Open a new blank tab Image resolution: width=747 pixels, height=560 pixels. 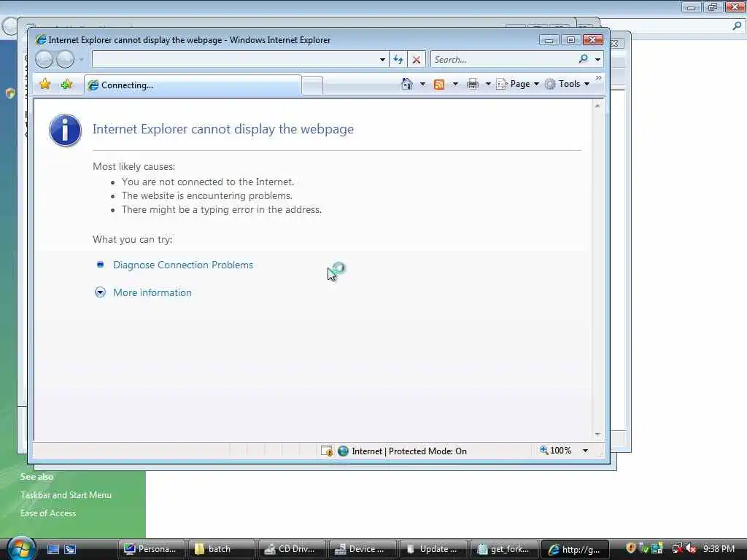(312, 86)
